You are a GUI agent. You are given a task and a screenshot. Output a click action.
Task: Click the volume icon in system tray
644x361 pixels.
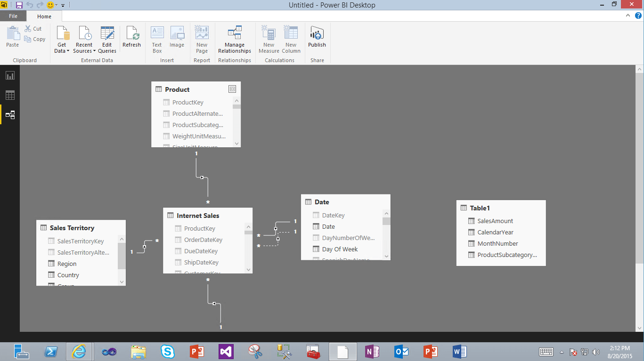point(596,352)
